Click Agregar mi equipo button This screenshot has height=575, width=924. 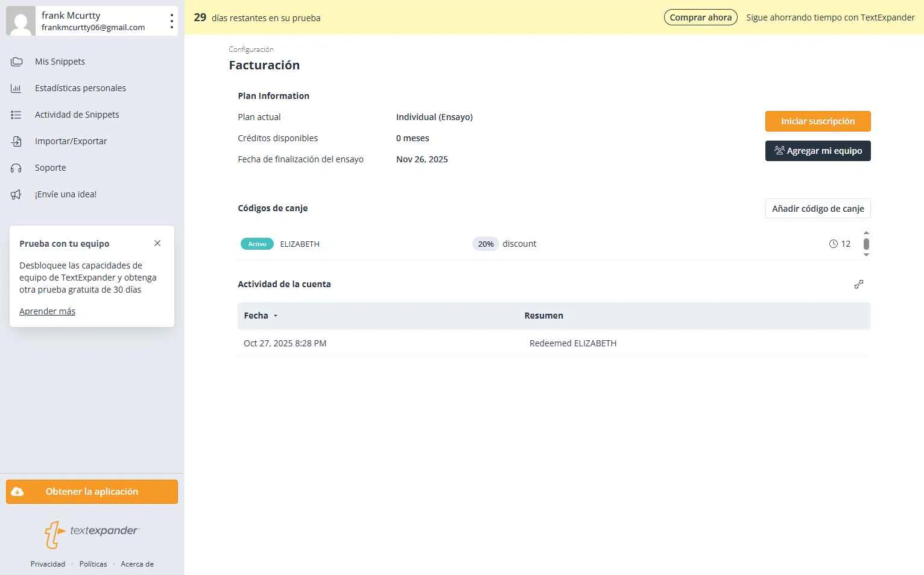coord(818,151)
